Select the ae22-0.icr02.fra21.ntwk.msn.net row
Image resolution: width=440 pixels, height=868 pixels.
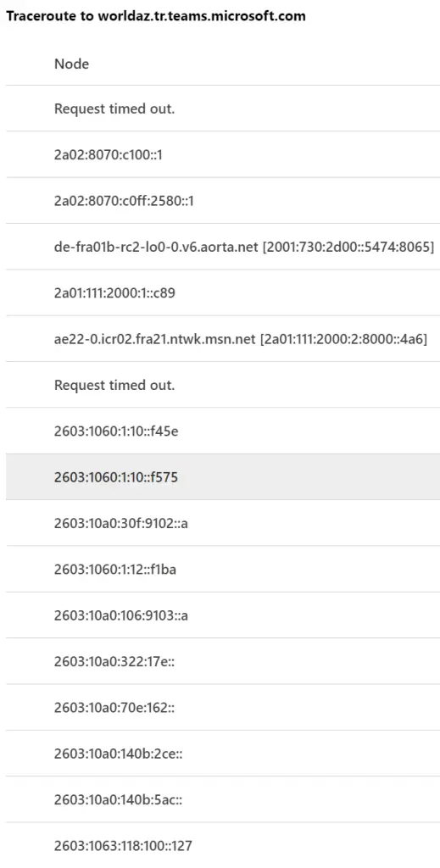point(222,339)
